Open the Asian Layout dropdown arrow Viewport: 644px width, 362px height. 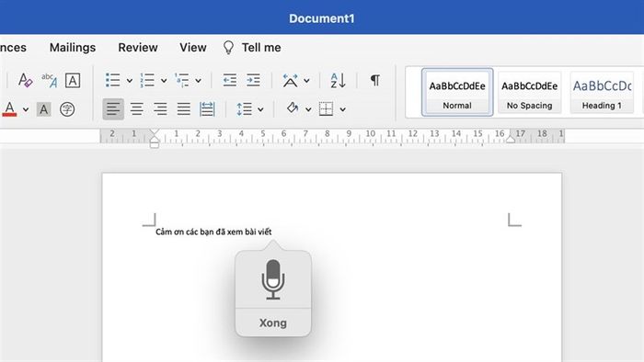tap(306, 81)
